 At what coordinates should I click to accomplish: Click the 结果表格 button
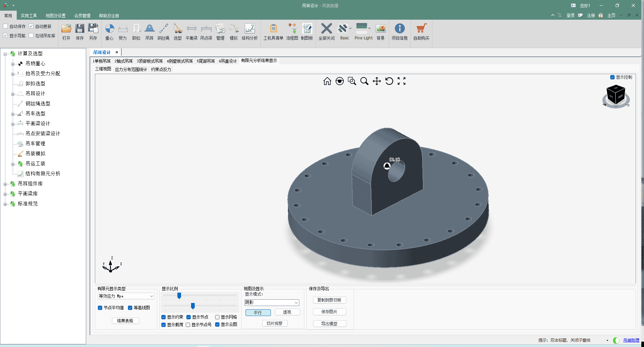[125, 321]
